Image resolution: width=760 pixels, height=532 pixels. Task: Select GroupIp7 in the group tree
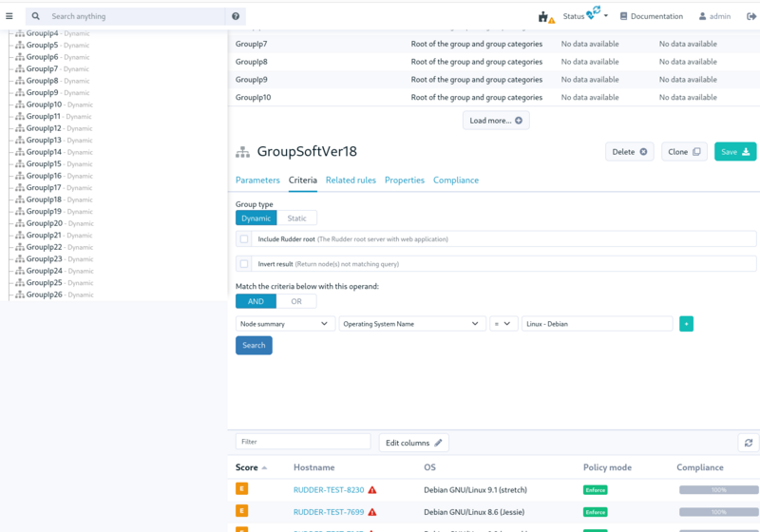pos(42,68)
